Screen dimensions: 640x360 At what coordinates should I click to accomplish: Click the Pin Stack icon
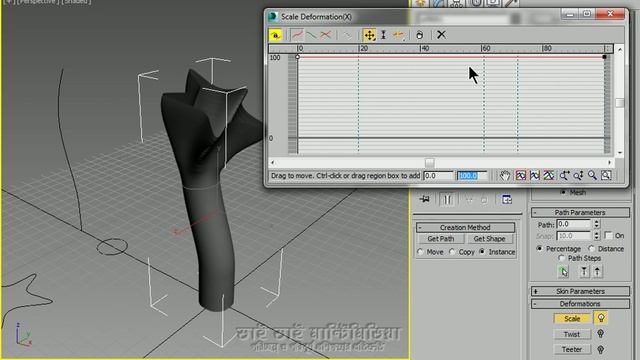click(x=424, y=199)
